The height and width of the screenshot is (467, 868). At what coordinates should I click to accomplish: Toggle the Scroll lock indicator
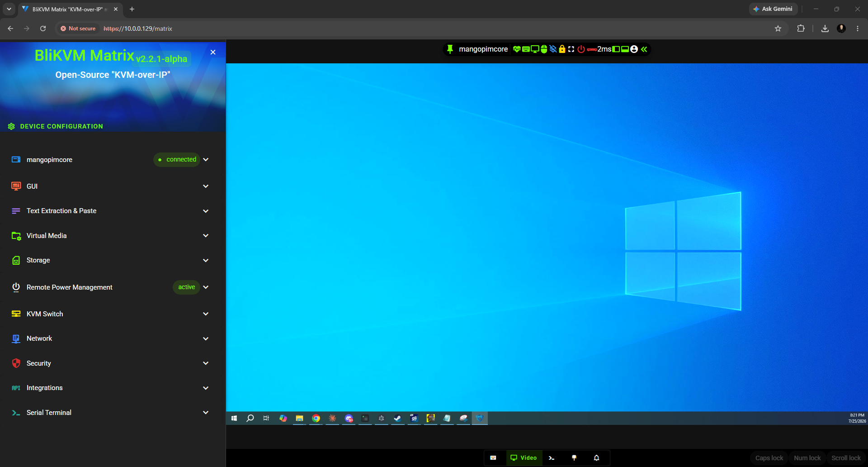coord(846,458)
